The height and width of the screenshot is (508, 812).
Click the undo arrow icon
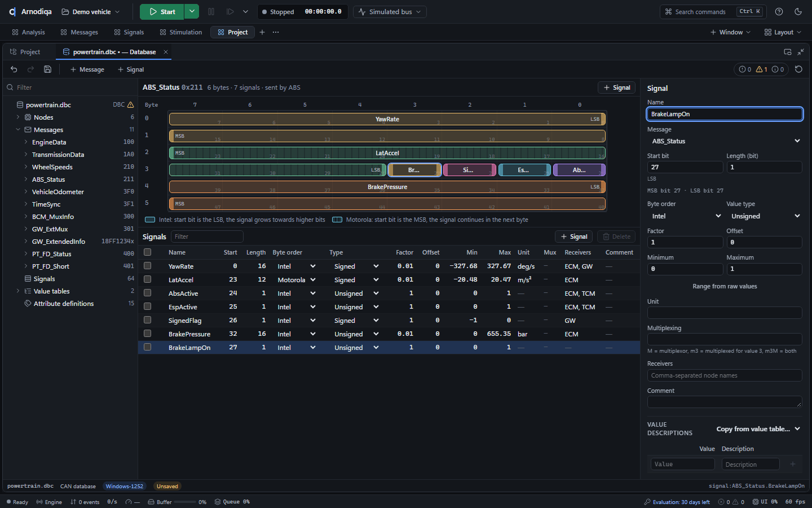pos(14,69)
